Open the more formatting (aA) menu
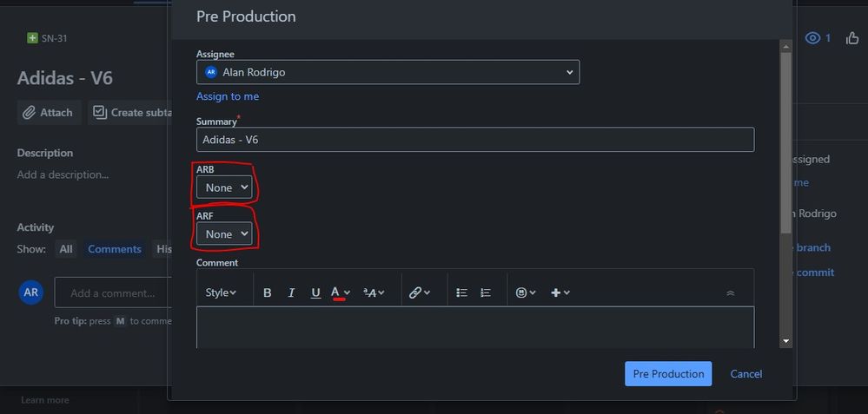Viewport: 868px width, 414px height. [x=374, y=293]
